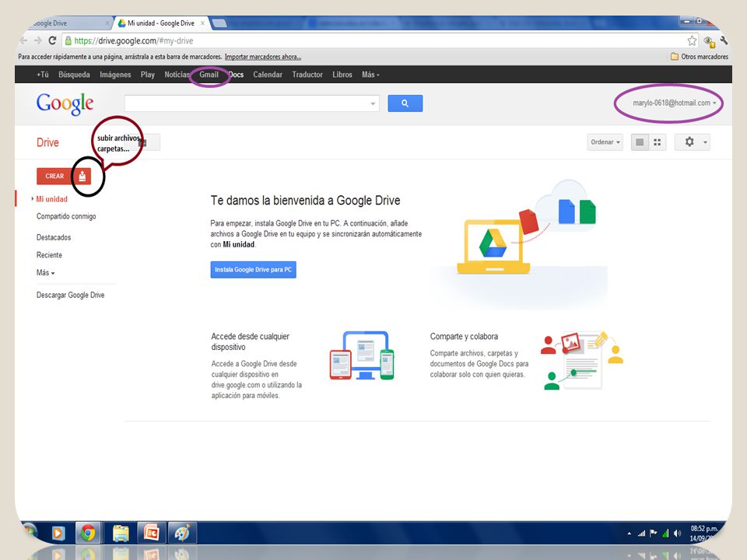Open Libros from the Google bar

(342, 75)
